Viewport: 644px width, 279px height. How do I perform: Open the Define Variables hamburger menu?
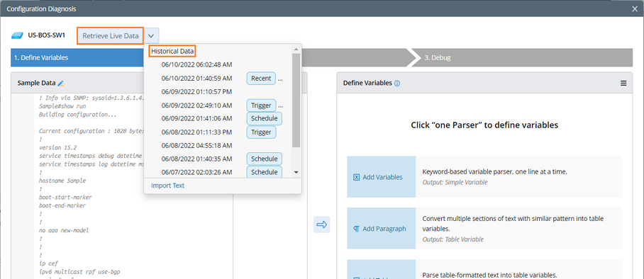(623, 84)
